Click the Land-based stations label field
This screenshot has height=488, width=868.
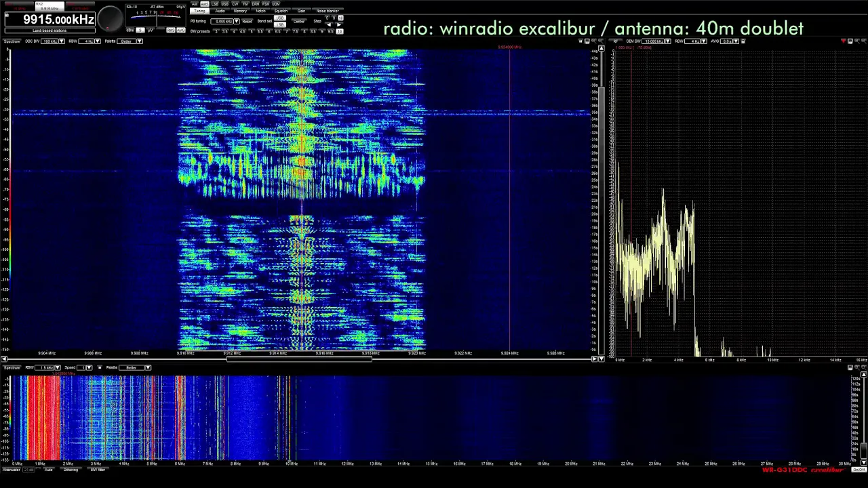coord(50,30)
